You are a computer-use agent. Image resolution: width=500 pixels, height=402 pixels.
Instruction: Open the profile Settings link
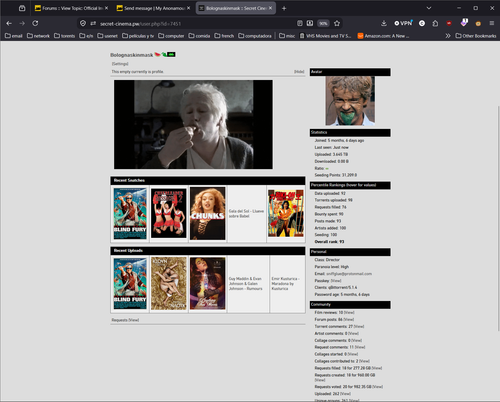[120, 63]
